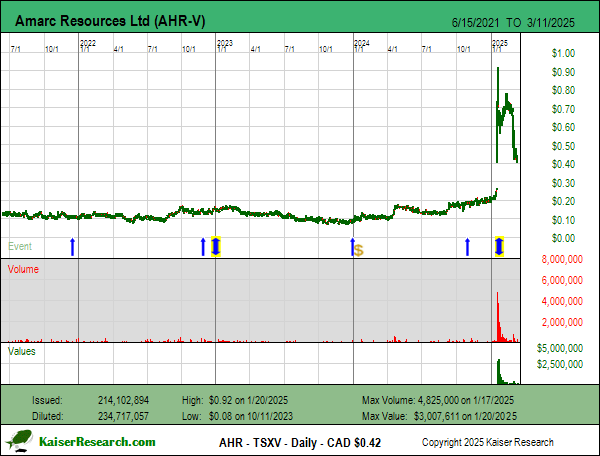Click the $5,000,000 values axis label

pos(560,348)
